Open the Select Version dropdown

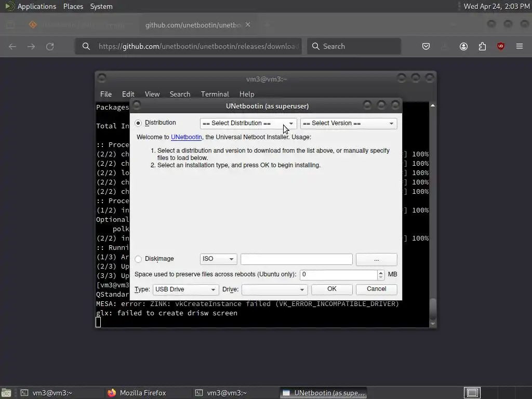point(349,123)
